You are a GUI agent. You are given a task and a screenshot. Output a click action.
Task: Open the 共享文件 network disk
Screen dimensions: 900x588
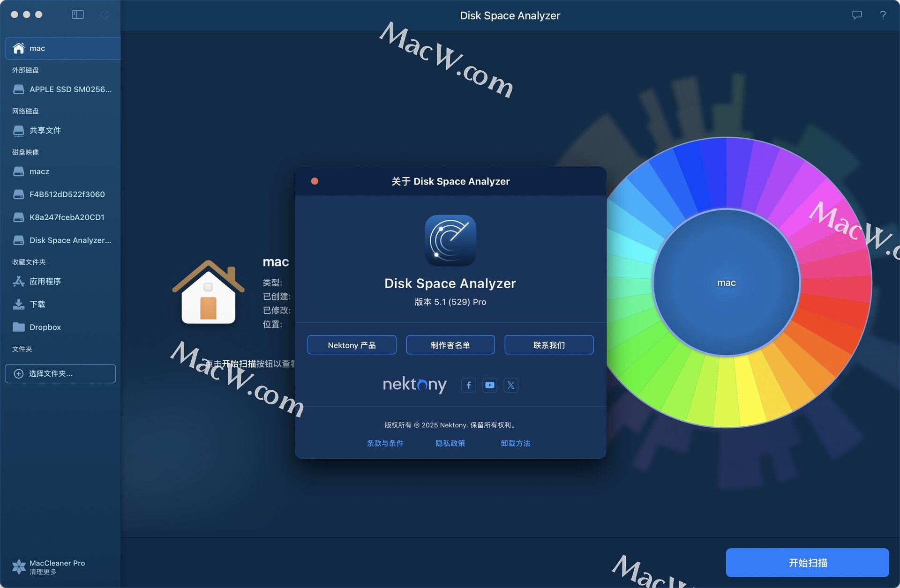[x=63, y=130]
